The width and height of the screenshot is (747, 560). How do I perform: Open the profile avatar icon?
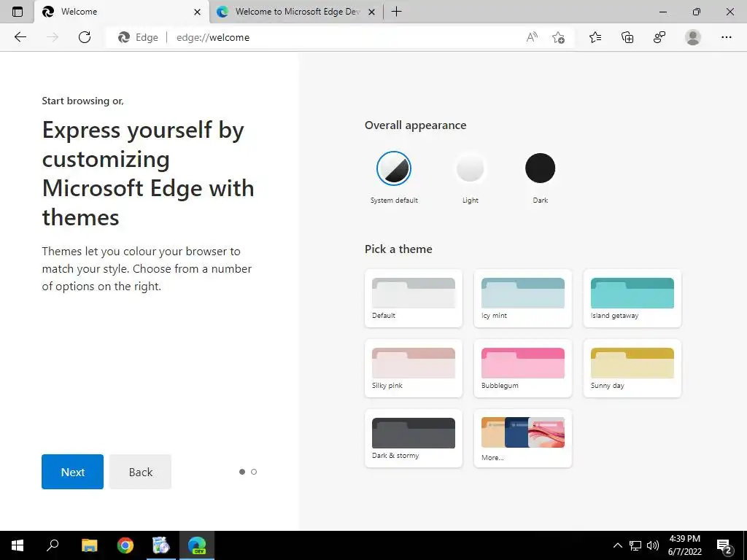693,37
